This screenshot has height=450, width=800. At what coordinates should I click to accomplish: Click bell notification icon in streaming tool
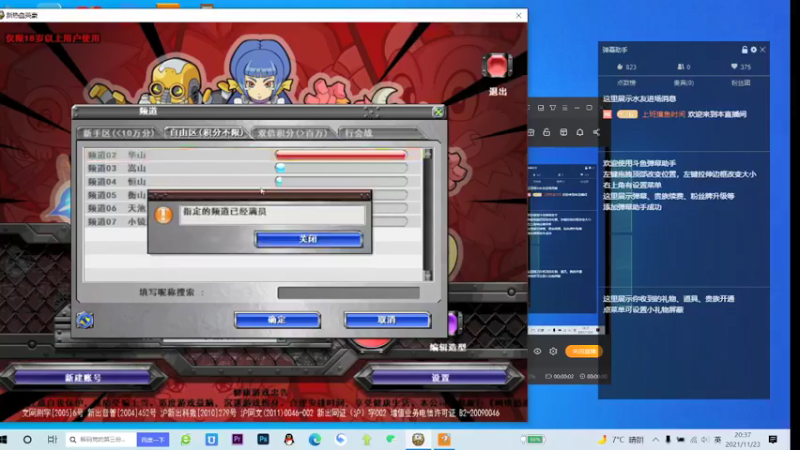click(x=580, y=132)
